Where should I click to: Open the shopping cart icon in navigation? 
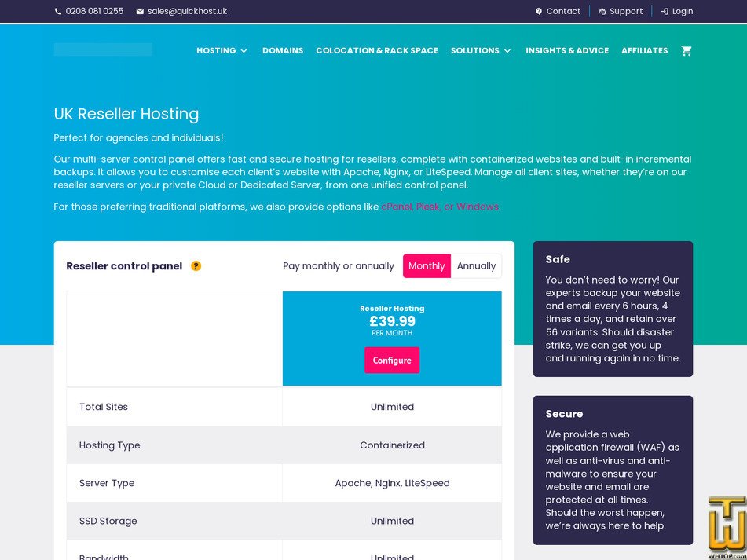pos(686,50)
